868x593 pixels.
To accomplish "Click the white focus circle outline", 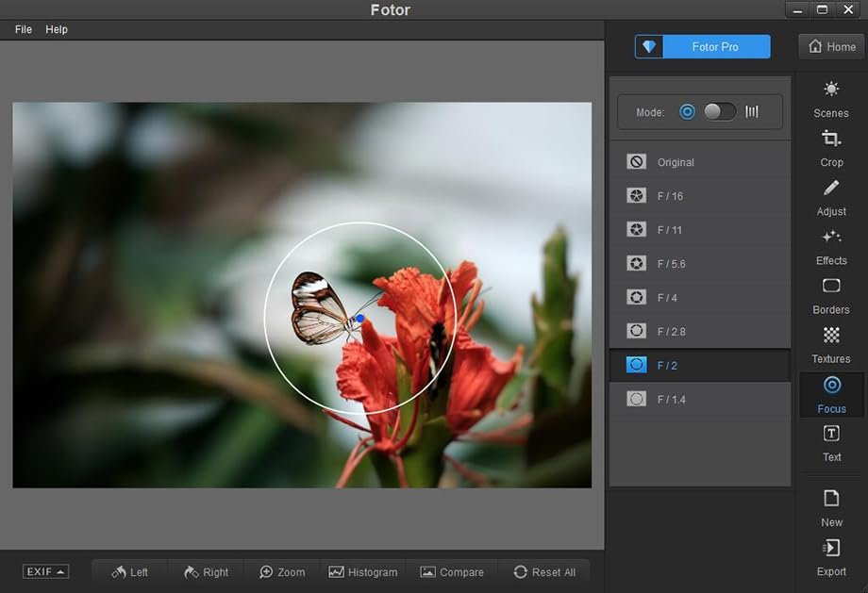I will [x=359, y=222].
